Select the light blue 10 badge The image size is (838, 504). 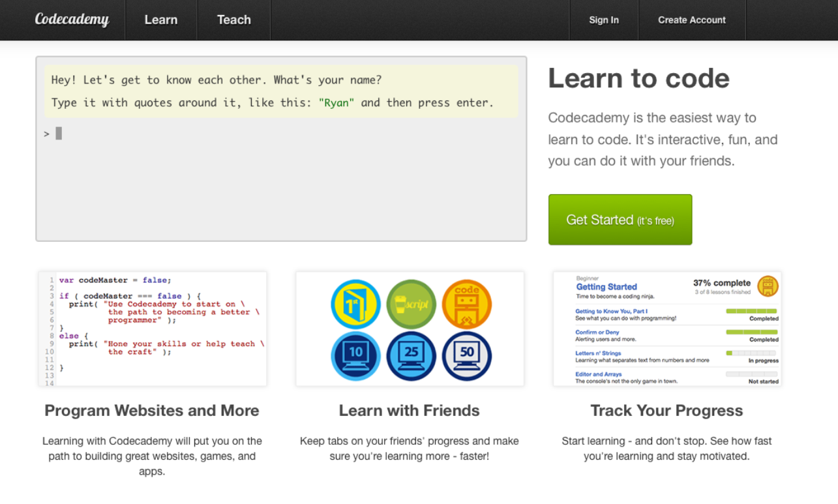click(355, 356)
